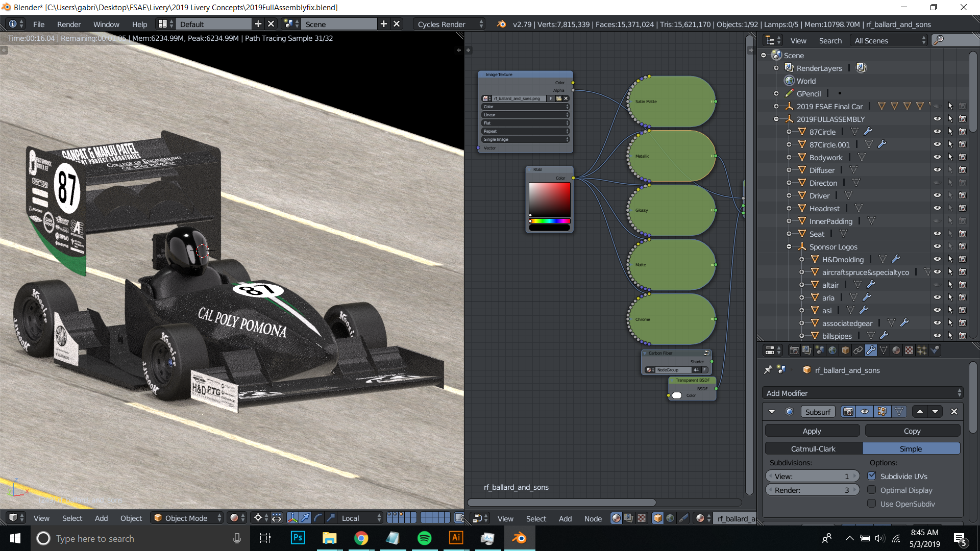
Task: Open the Render properties tab (camera icon)
Action: pyautogui.click(x=794, y=350)
